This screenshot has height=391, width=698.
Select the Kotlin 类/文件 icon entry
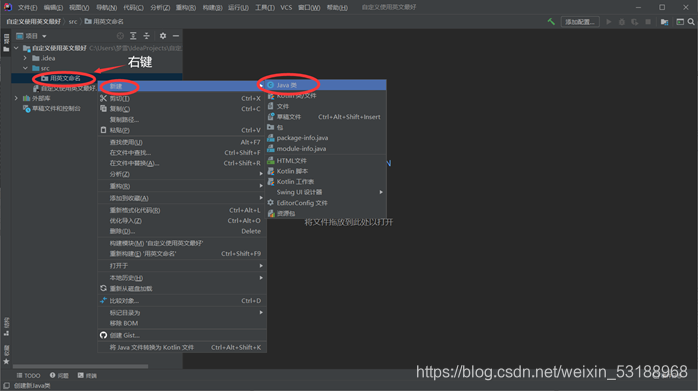[x=271, y=96]
